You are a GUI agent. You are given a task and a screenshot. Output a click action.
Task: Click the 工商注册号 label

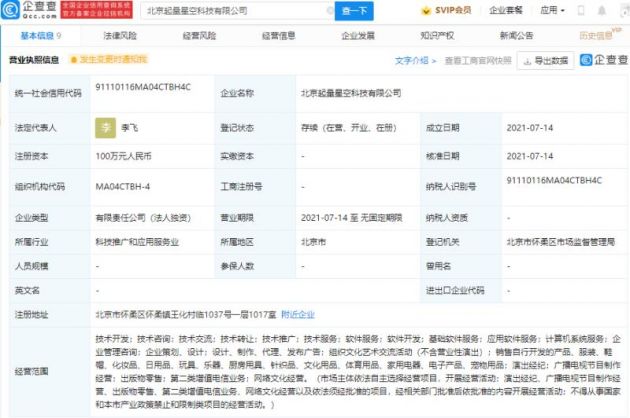[241, 186]
